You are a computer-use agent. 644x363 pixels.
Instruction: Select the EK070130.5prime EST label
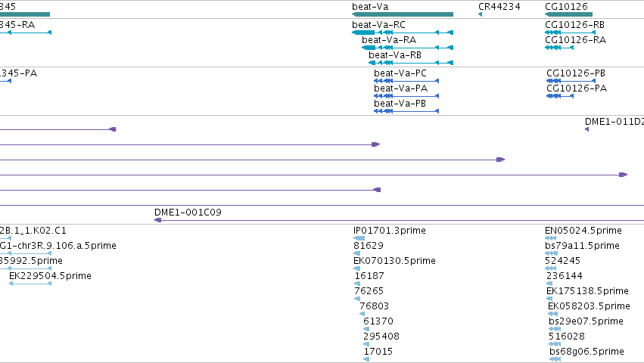394,261
